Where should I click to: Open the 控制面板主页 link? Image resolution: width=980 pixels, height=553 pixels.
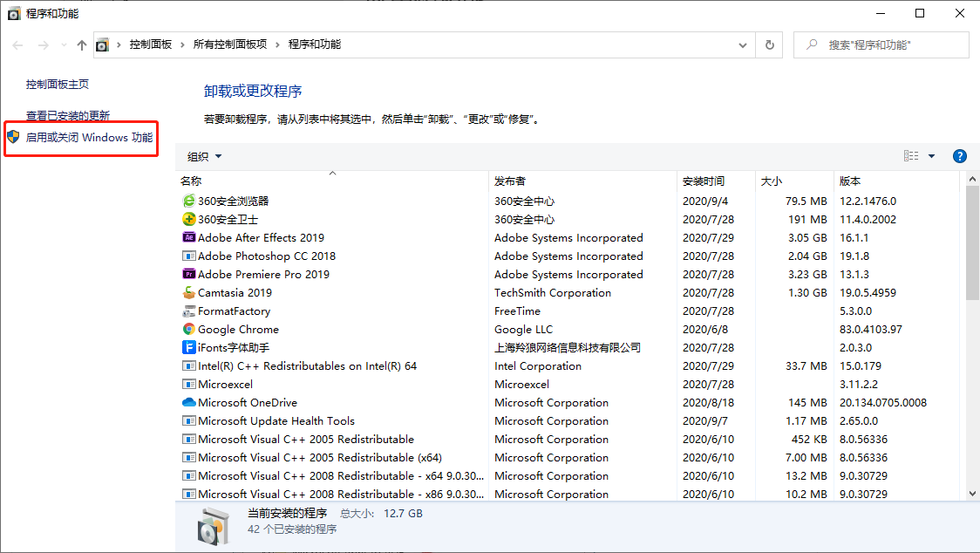(x=58, y=85)
